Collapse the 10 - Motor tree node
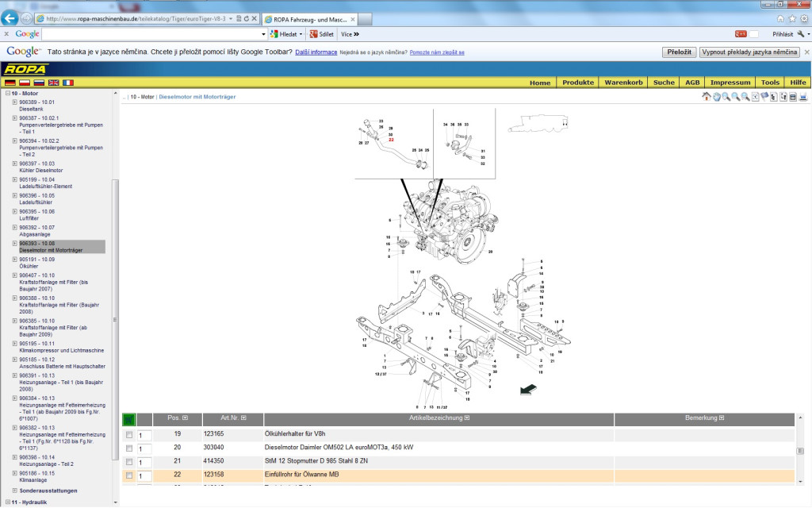The height and width of the screenshot is (508, 812). (8, 94)
